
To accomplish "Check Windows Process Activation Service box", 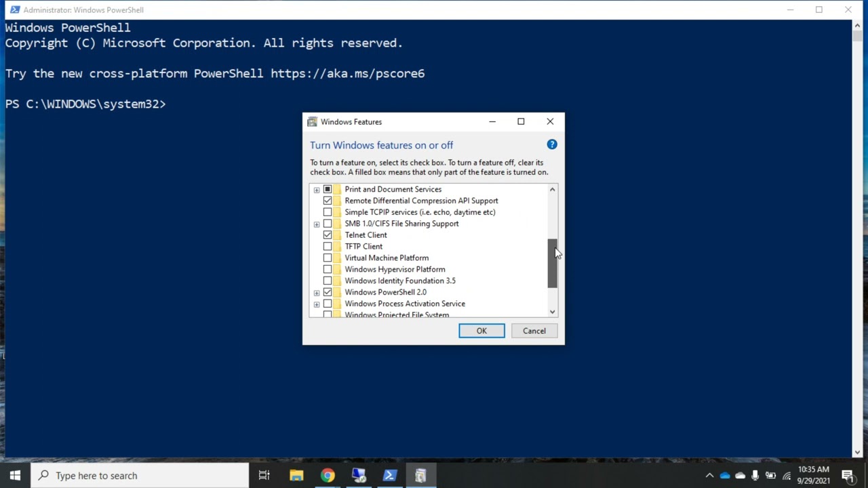I will click(328, 304).
